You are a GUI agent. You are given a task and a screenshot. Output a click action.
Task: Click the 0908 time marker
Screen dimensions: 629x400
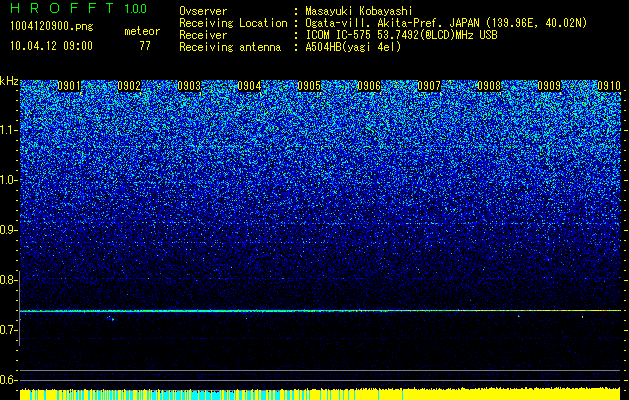coord(489,86)
